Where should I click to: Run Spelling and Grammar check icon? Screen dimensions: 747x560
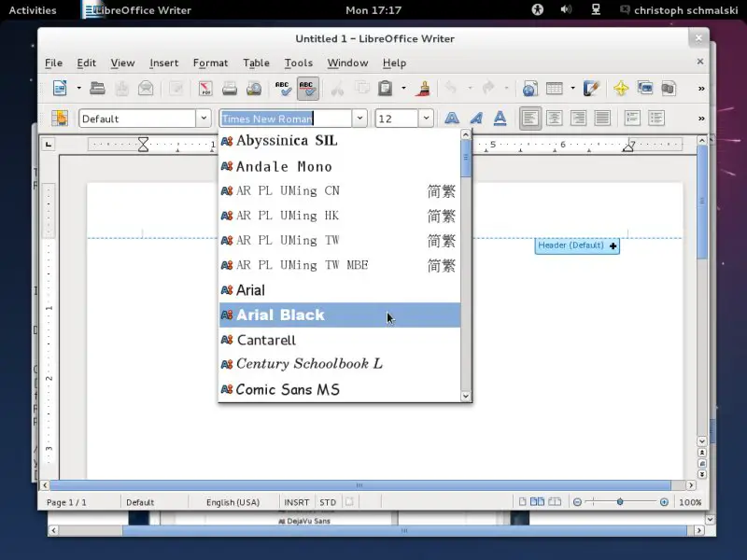coord(283,88)
